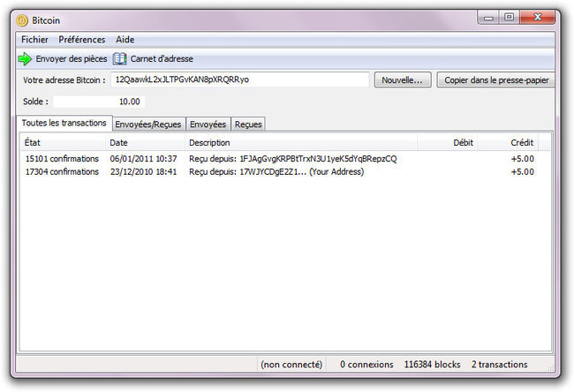574x392 pixels.
Task: Click description with address 1FJAgGvgKRPBtTrxN3U1yeK5dYqBRepzCQ
Action: point(293,159)
